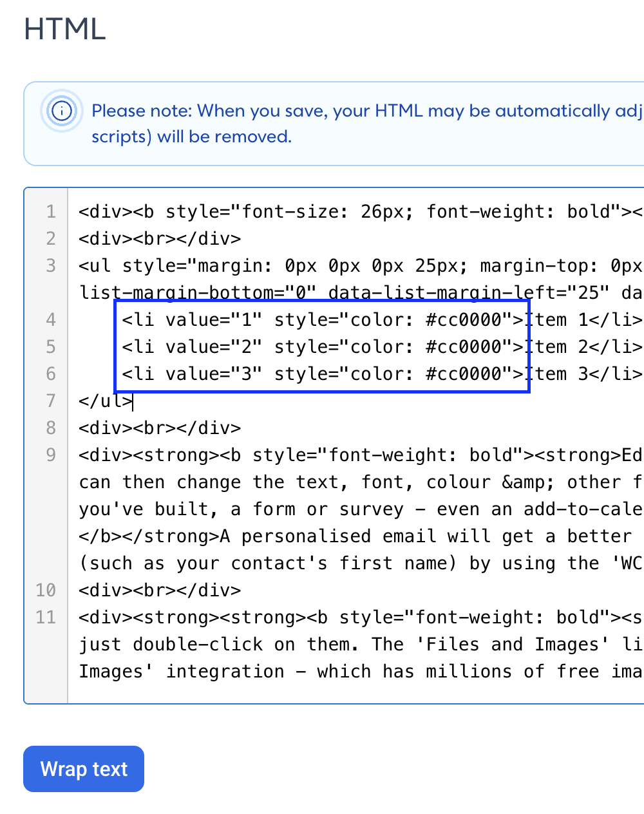Click the <div><br></div> on line 10
Image resolution: width=644 pixels, height=814 pixels.
click(160, 591)
